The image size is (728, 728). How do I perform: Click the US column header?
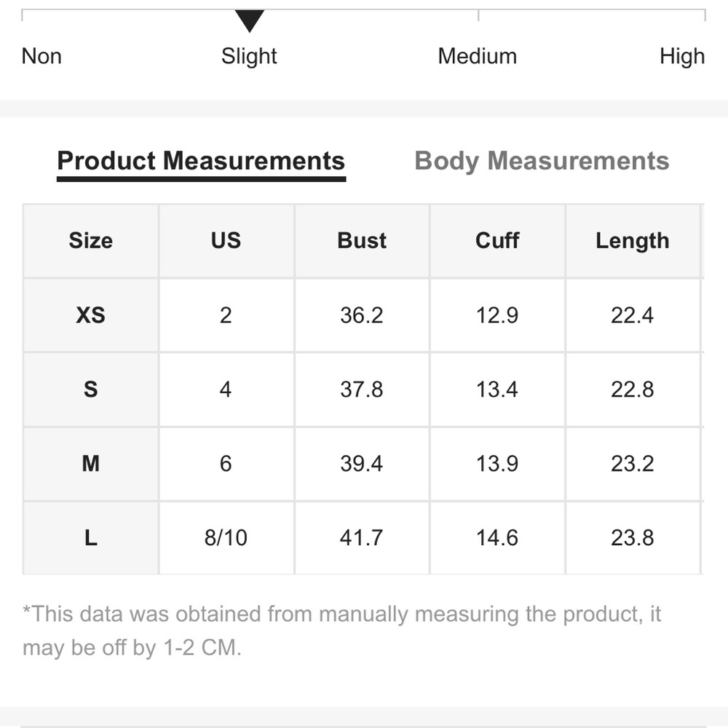coord(226,241)
